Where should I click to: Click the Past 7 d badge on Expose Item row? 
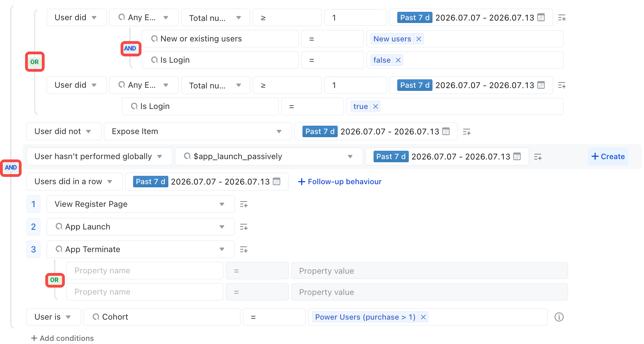(x=320, y=131)
